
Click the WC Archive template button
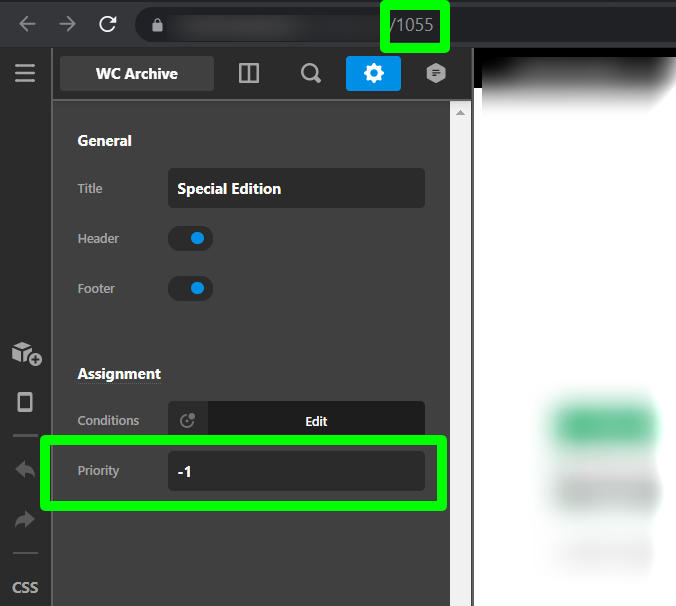tap(137, 73)
